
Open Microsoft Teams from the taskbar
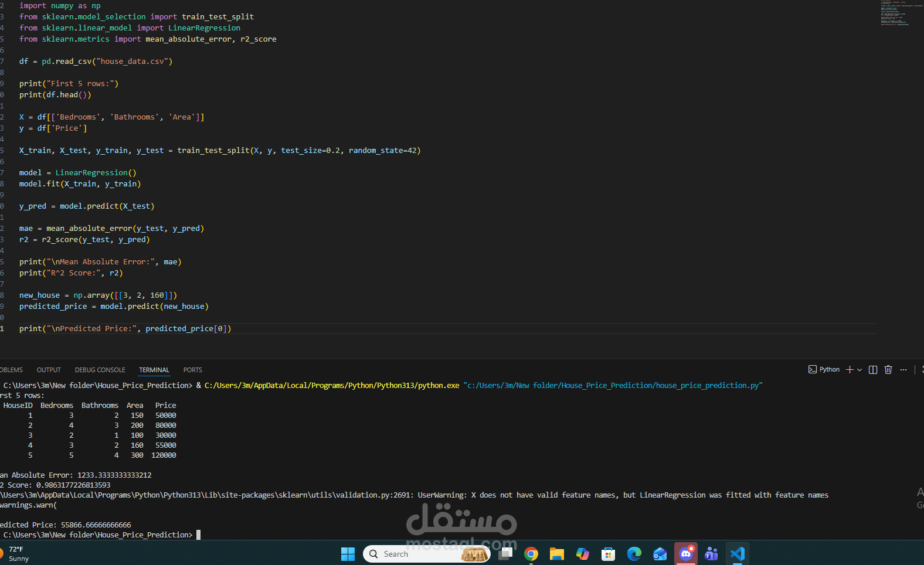(x=711, y=554)
